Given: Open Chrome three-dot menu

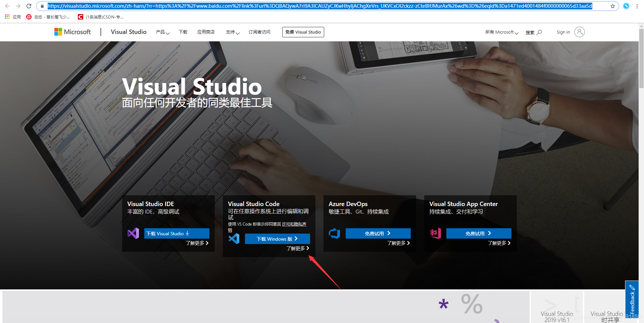Looking at the screenshot, I should click(637, 6).
